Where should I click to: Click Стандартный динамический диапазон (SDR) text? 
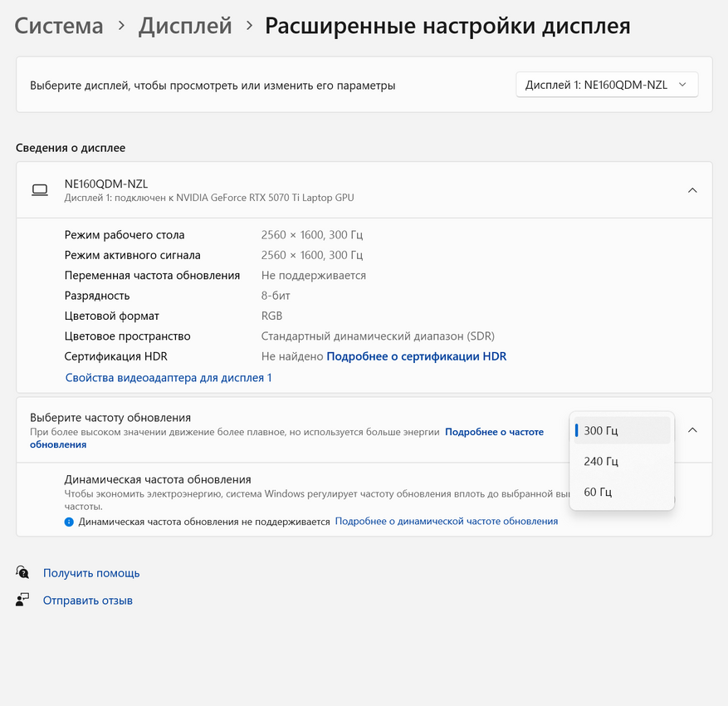(x=378, y=336)
